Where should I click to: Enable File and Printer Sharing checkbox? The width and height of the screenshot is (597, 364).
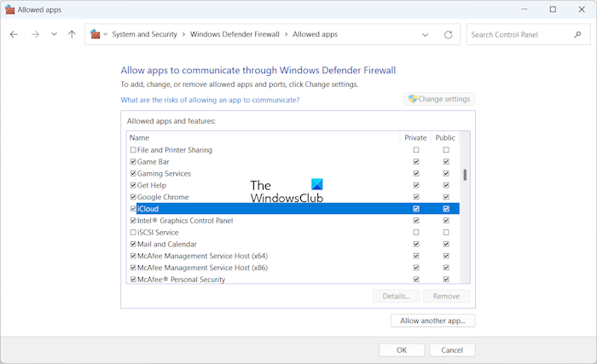coord(132,150)
